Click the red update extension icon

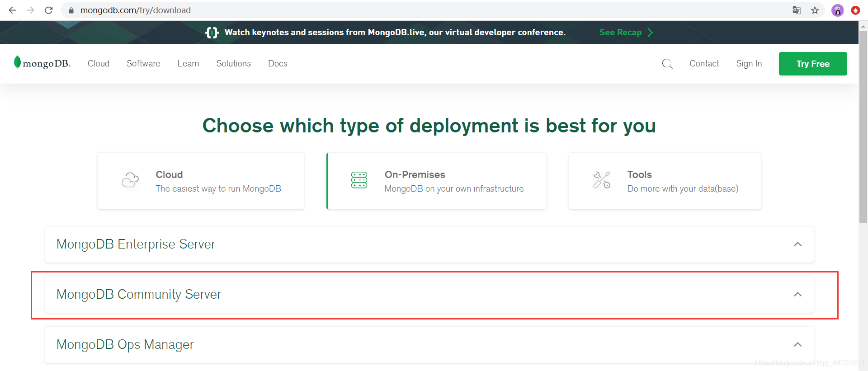(855, 10)
